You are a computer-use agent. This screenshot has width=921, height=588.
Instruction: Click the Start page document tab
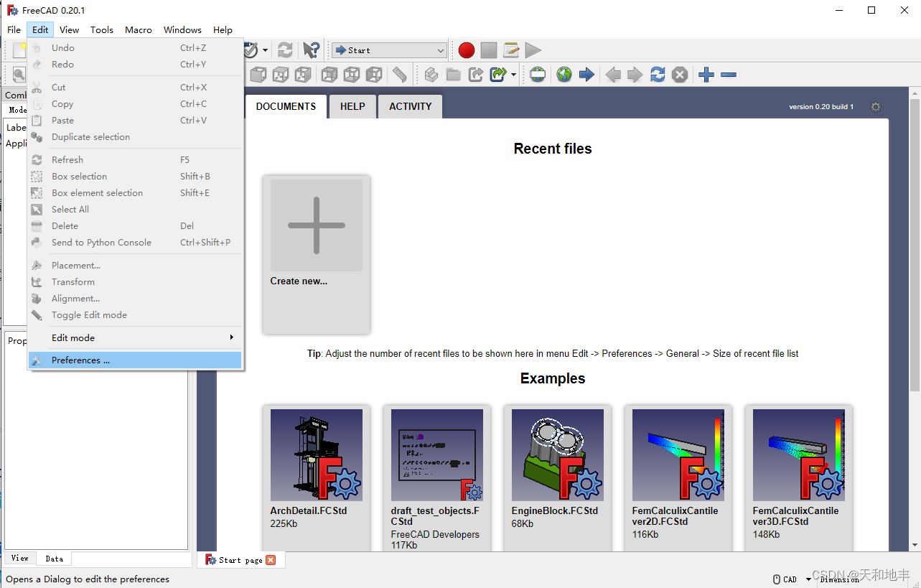pyautogui.click(x=240, y=560)
